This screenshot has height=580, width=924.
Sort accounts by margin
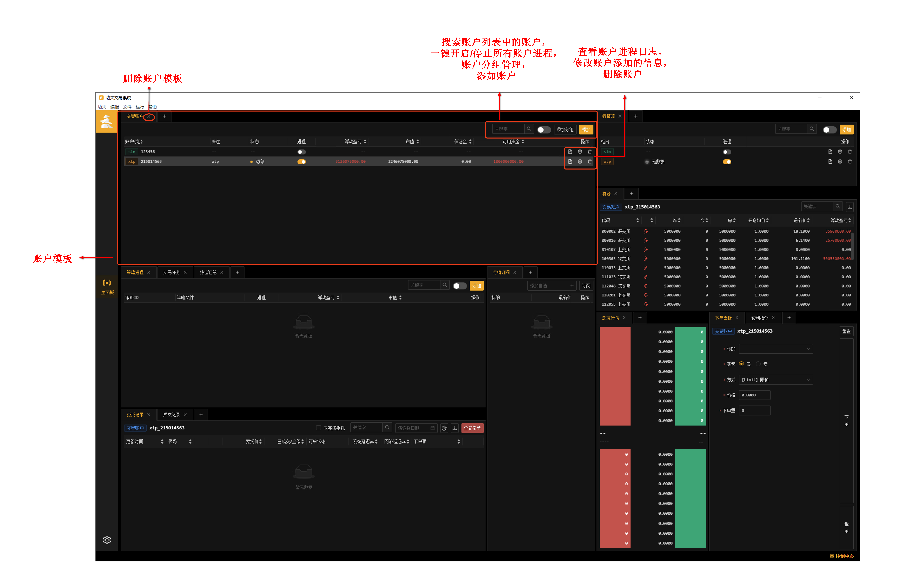tap(471, 142)
